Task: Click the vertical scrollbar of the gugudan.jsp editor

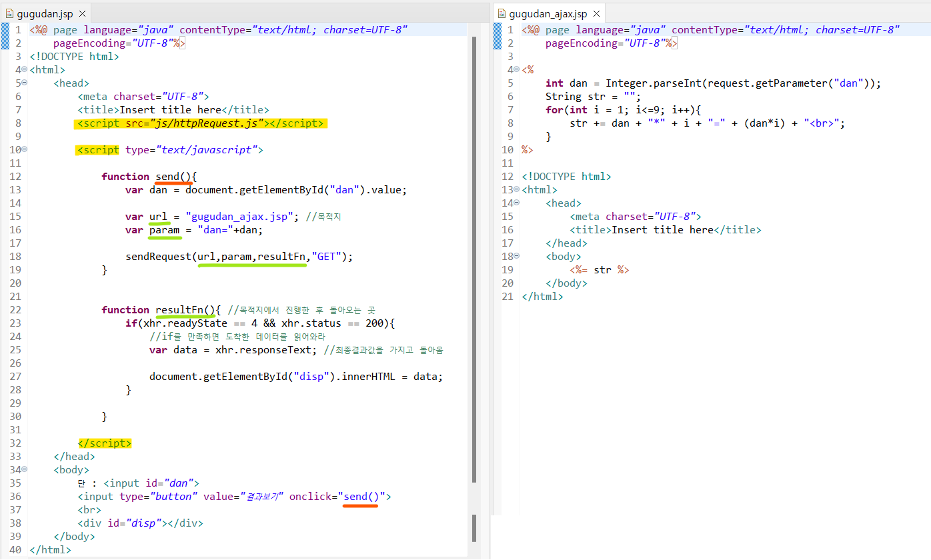Action: point(474,260)
